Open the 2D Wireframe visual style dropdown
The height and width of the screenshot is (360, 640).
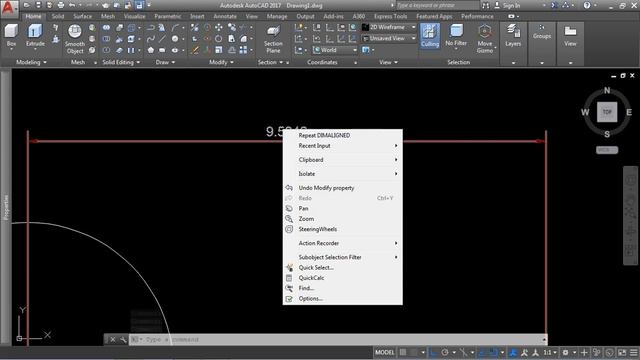389,27
